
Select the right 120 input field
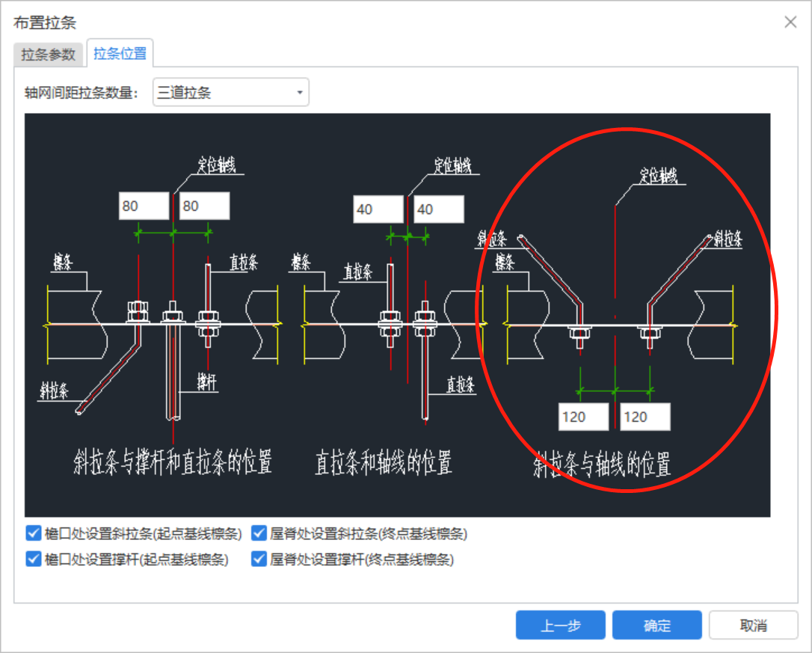pyautogui.click(x=645, y=417)
